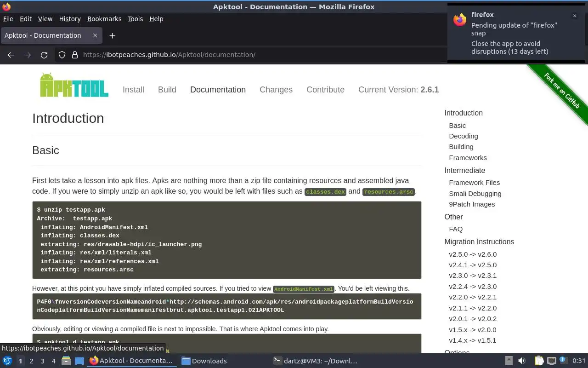Click the browser forward arrow
This screenshot has width=588, height=368.
28,55
